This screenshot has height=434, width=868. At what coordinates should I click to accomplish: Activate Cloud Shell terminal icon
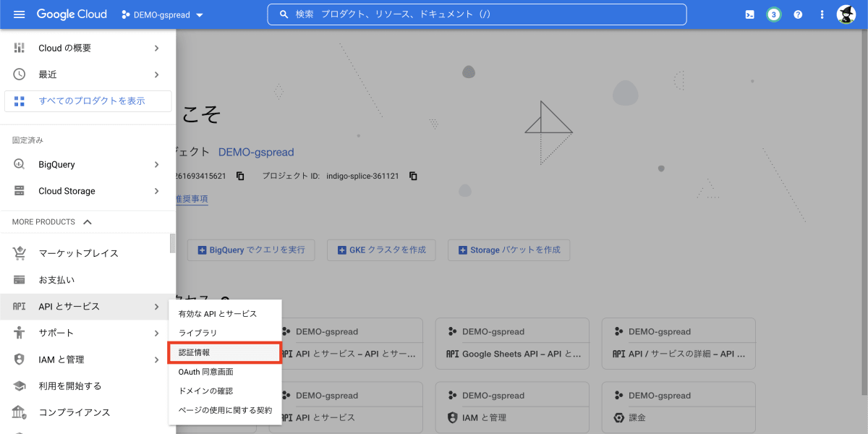pos(751,14)
